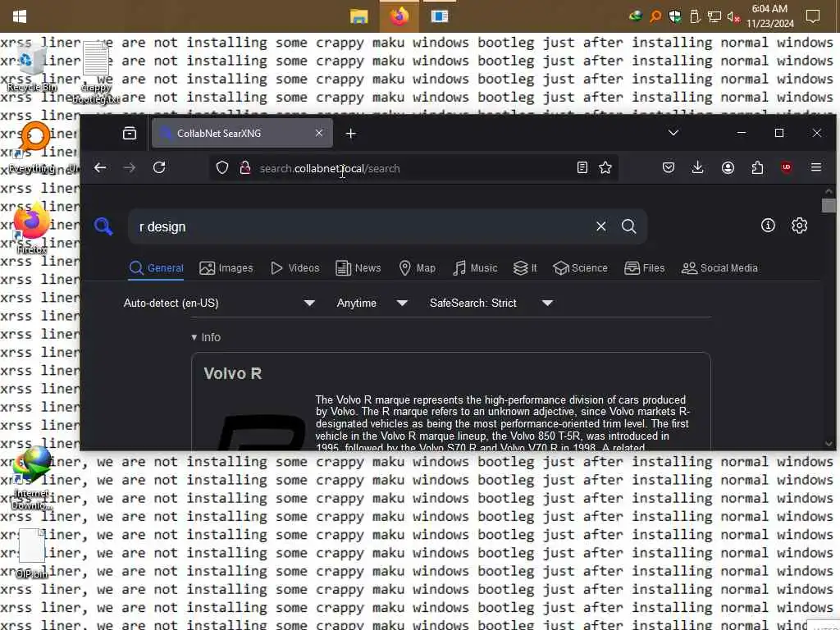Open the downloads panel
This screenshot has height=630, width=840.
pyautogui.click(x=697, y=167)
